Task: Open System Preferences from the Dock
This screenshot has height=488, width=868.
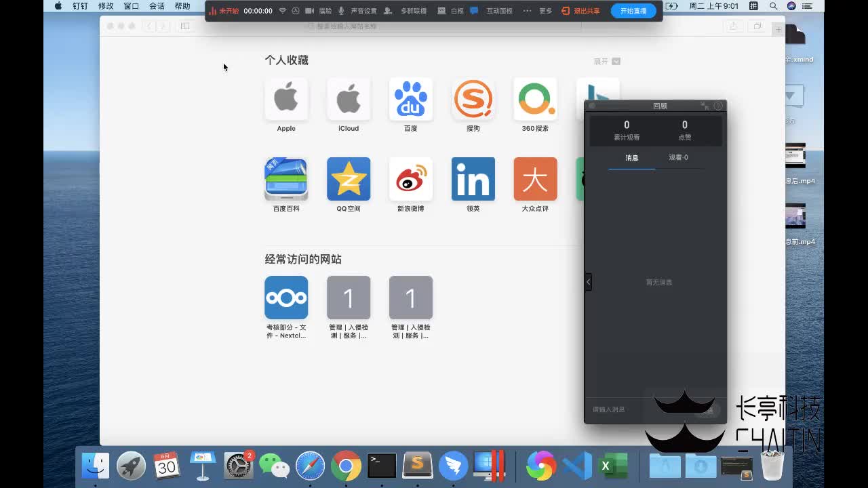Action: point(238,466)
